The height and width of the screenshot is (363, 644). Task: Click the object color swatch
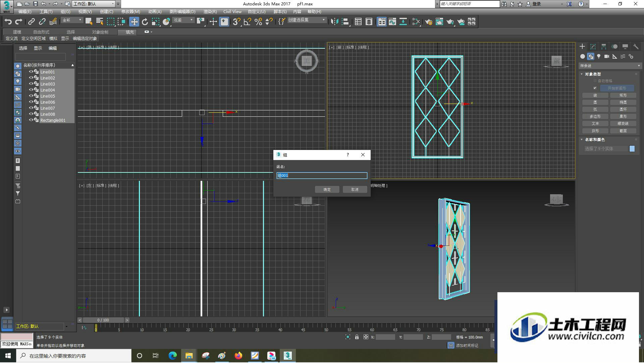point(632,149)
